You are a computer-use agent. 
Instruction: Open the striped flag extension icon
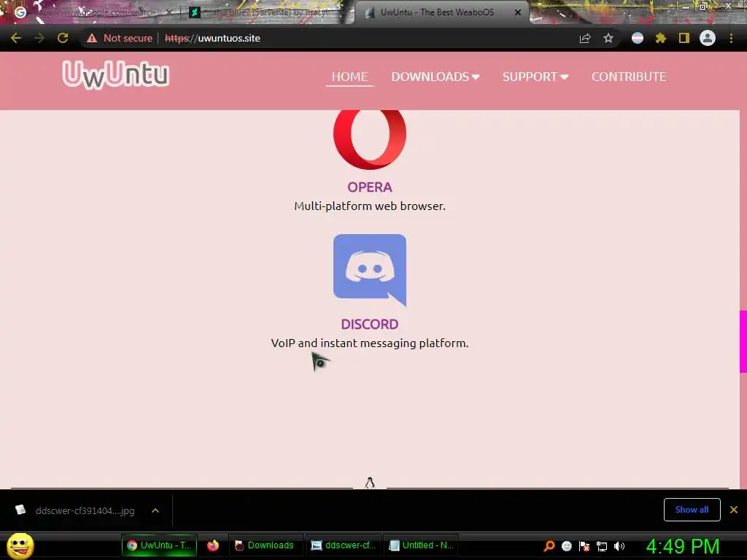(638, 38)
